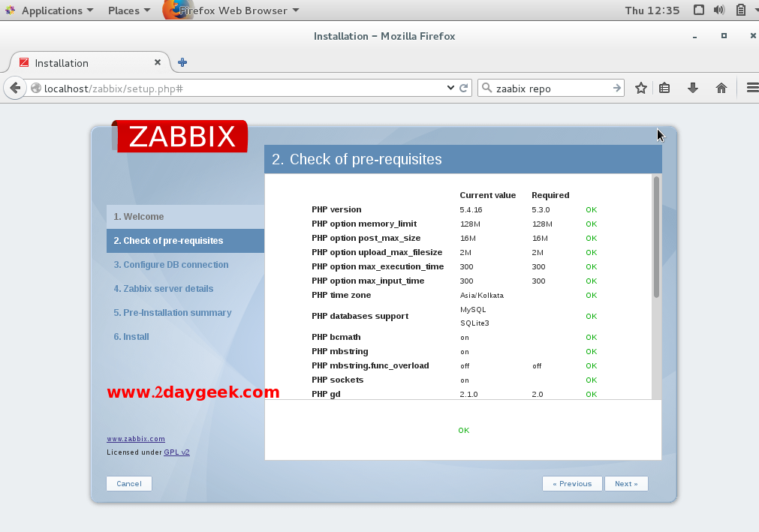Viewport: 759px width, 532px height.
Task: Select the Installation browser tab
Action: click(89, 63)
